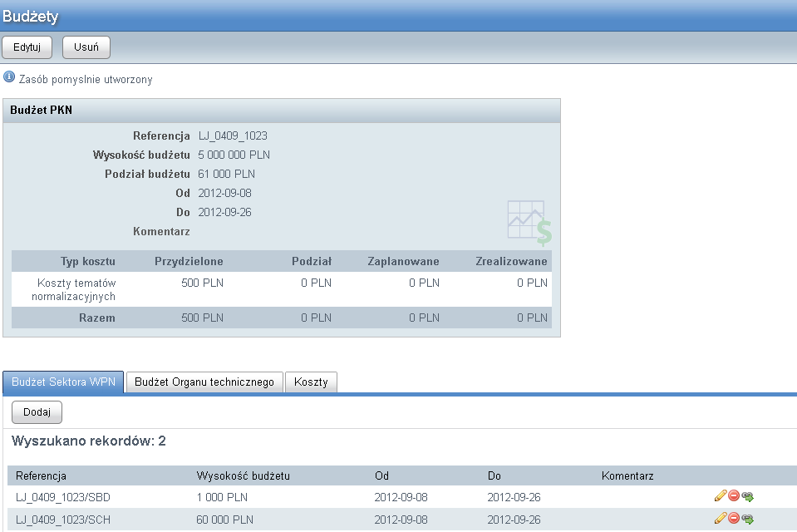Screen dimensions: 797x532
Task: Sort by Wysokość budżetu column header
Action: pyautogui.click(x=243, y=476)
